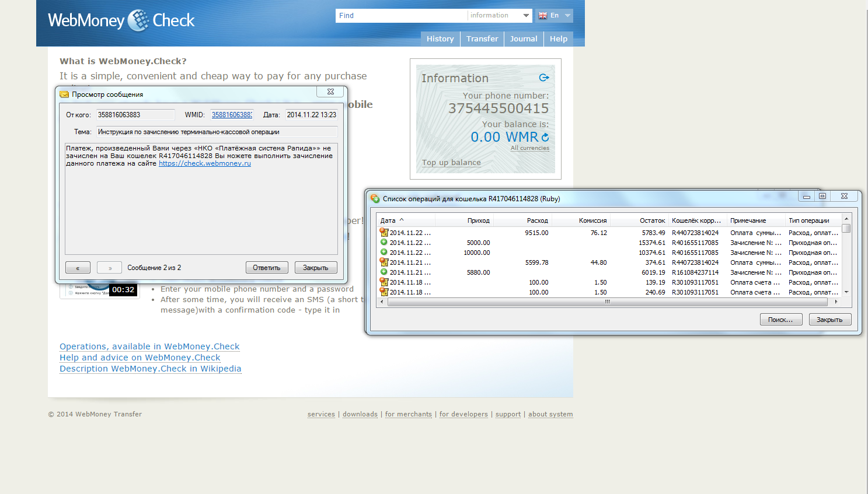This screenshot has width=868, height=494.
Task: Close the message viewer with its title X
Action: [330, 92]
